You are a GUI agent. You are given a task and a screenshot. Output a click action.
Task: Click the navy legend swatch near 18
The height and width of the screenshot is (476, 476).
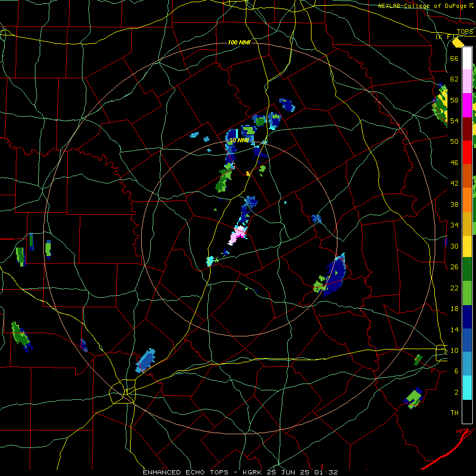[467, 317]
